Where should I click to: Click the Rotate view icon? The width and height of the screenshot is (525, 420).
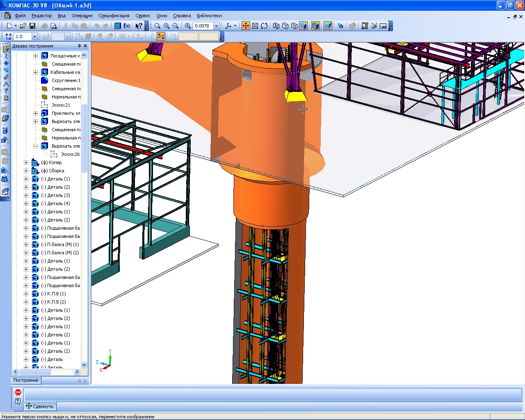pyautogui.click(x=264, y=26)
